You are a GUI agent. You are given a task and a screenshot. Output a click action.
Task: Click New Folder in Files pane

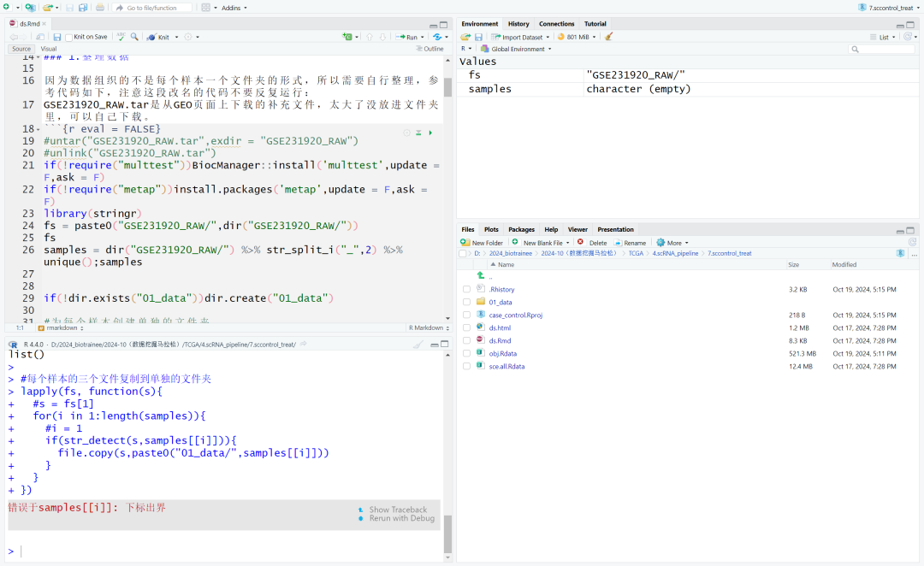[x=482, y=243]
